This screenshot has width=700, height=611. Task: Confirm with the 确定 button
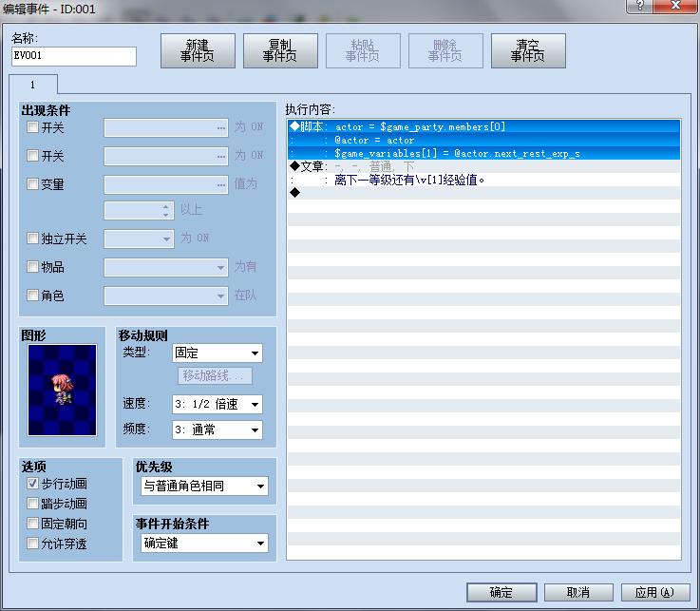(x=501, y=592)
